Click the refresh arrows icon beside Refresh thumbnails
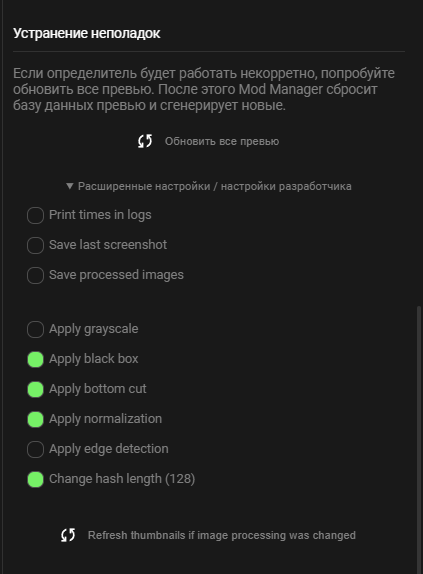 [68, 535]
